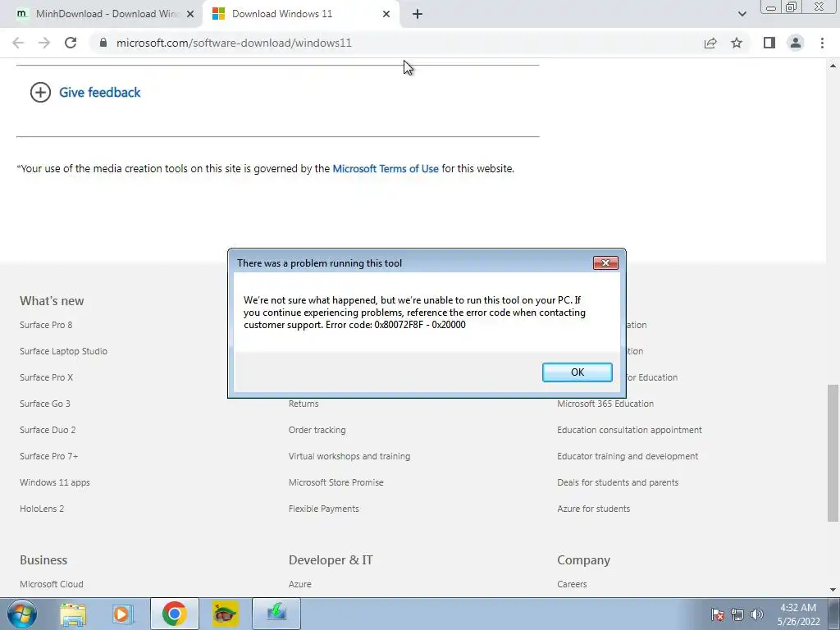Click scrollbar down arrow

pyautogui.click(x=833, y=590)
